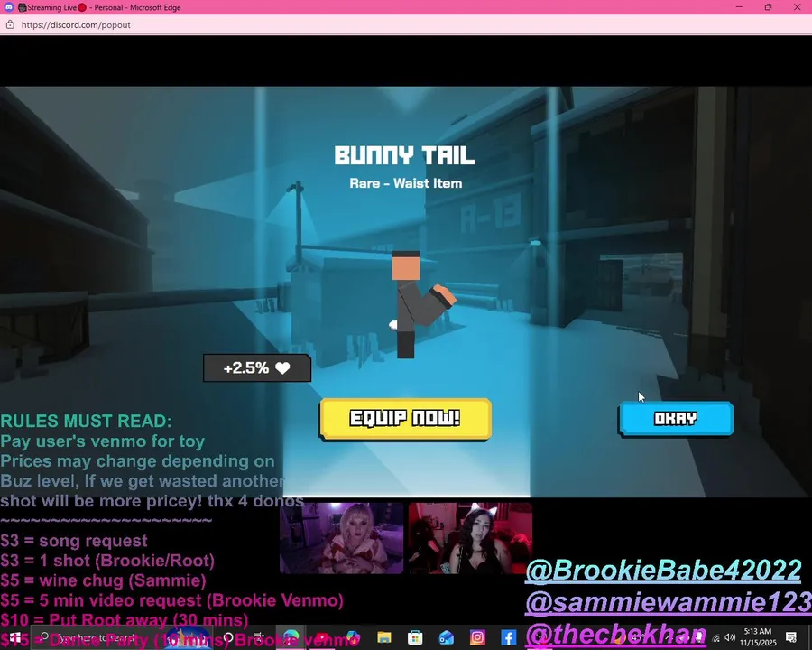Image resolution: width=812 pixels, height=650 pixels.
Task: Click the '$3 = 1 shot (Brookie/Root)' line
Action: pos(107,561)
